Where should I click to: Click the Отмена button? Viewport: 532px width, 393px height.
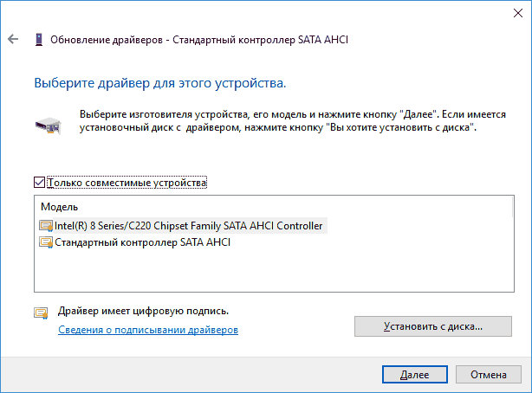pyautogui.click(x=488, y=374)
